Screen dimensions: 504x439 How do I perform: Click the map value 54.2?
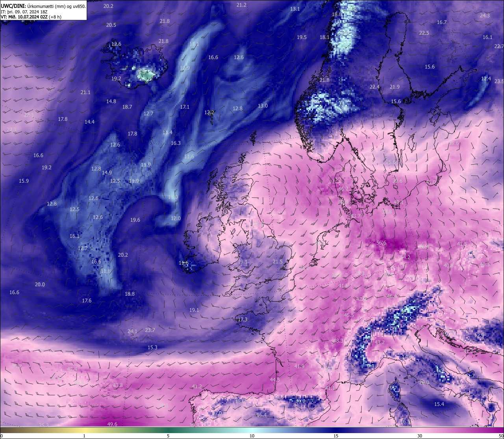[405, 257]
